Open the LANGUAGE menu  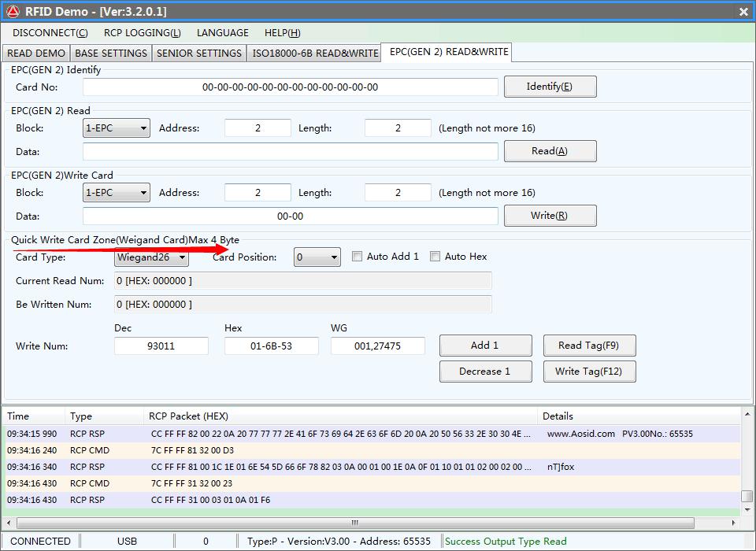coord(222,33)
